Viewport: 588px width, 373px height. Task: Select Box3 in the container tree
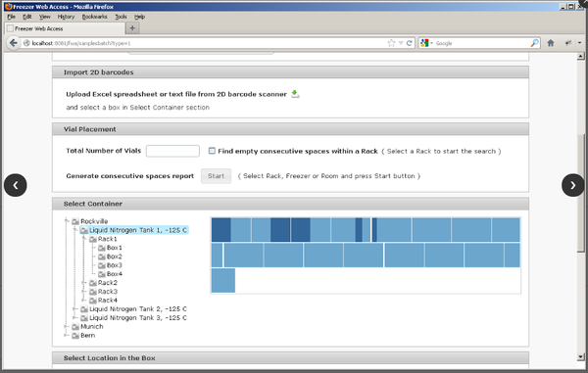coord(114,265)
